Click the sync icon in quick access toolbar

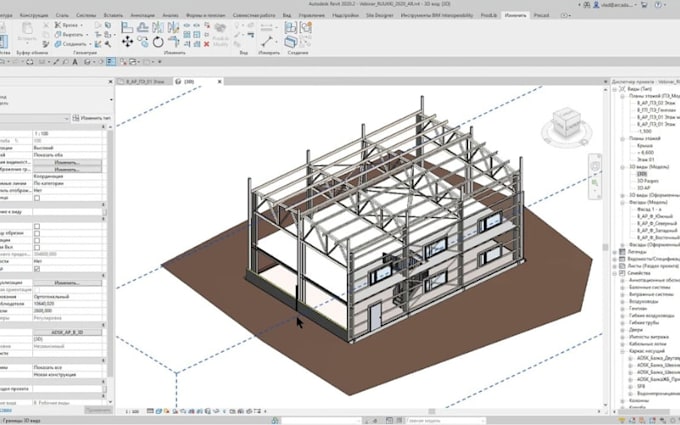click(x=29, y=62)
